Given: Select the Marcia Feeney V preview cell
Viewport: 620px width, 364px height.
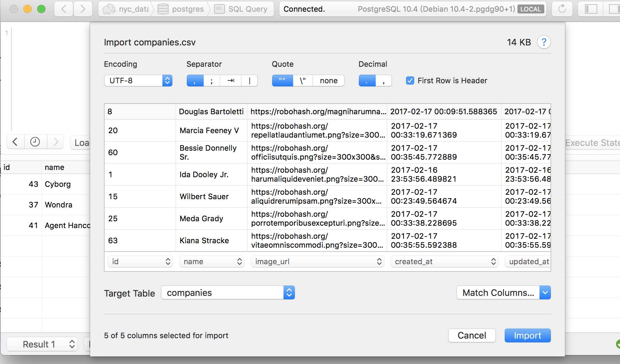Looking at the screenshot, I should point(211,130).
